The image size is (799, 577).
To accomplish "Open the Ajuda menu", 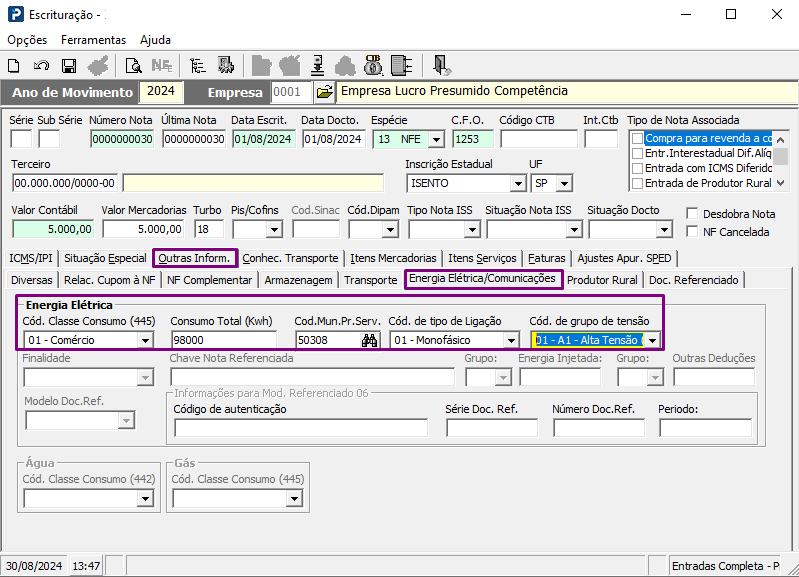I will coord(155,40).
